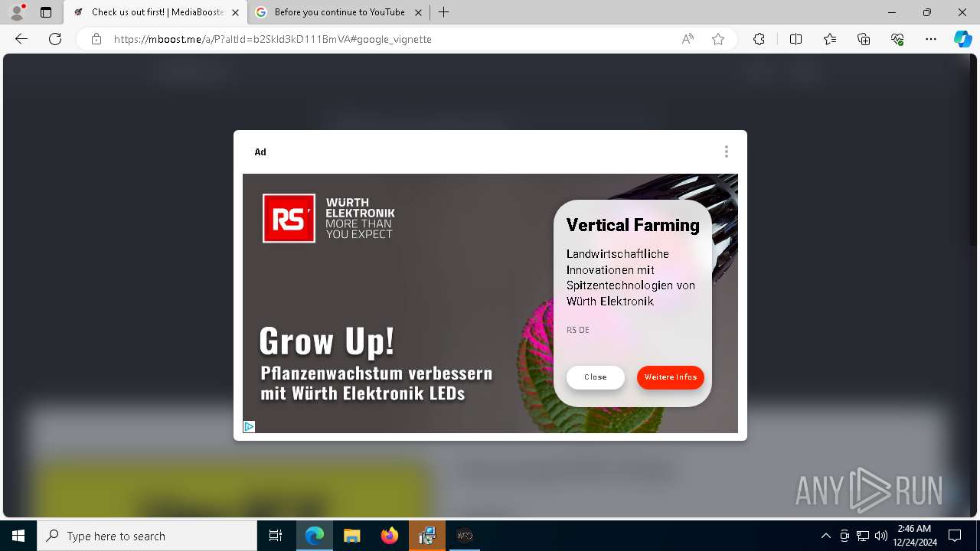The height and width of the screenshot is (551, 980).
Task: Close the 'Before you continue to YouTube' tab
Action: 418,12
